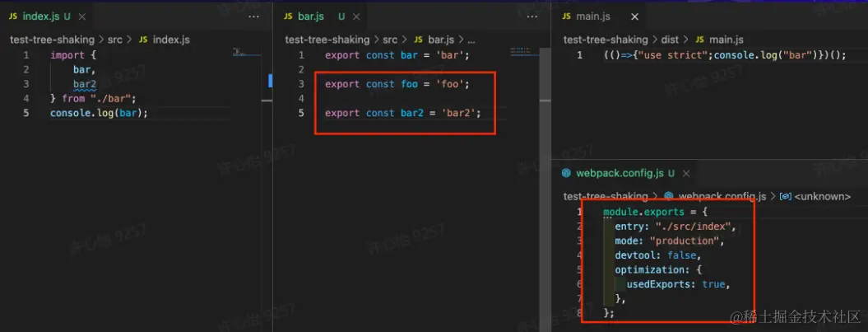Click the JS icon in main.js breadcrumb
This screenshot has height=332, width=868.
coord(699,40)
